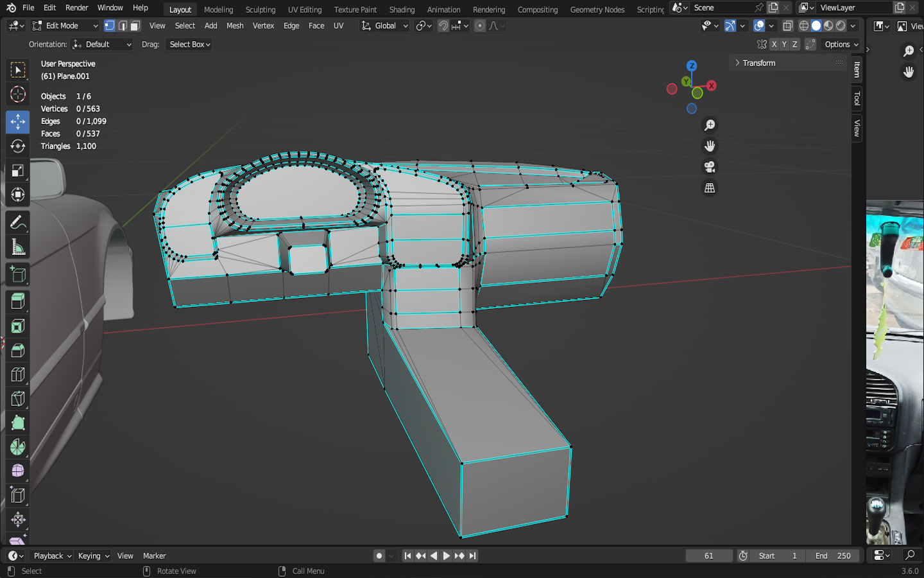Toggle X-Ray view in the header
The height and width of the screenshot is (578, 924).
pyautogui.click(x=788, y=26)
